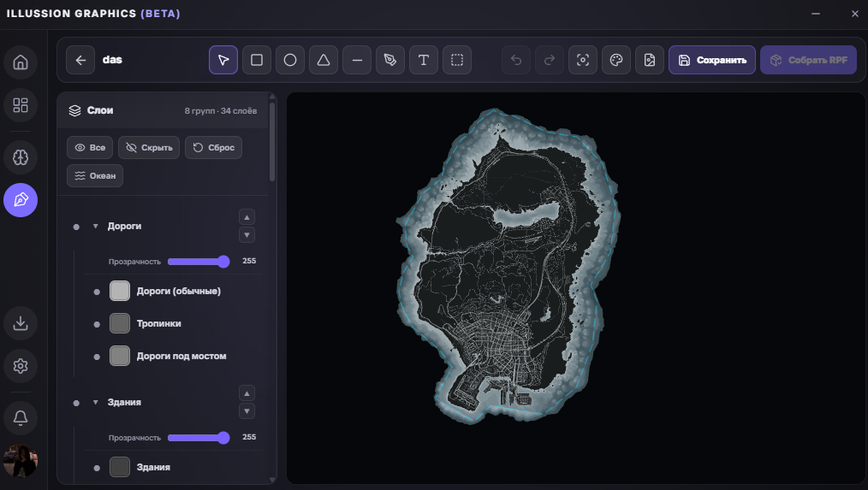
Task: Open color swatch of Дороги под мостом
Action: [x=120, y=356]
